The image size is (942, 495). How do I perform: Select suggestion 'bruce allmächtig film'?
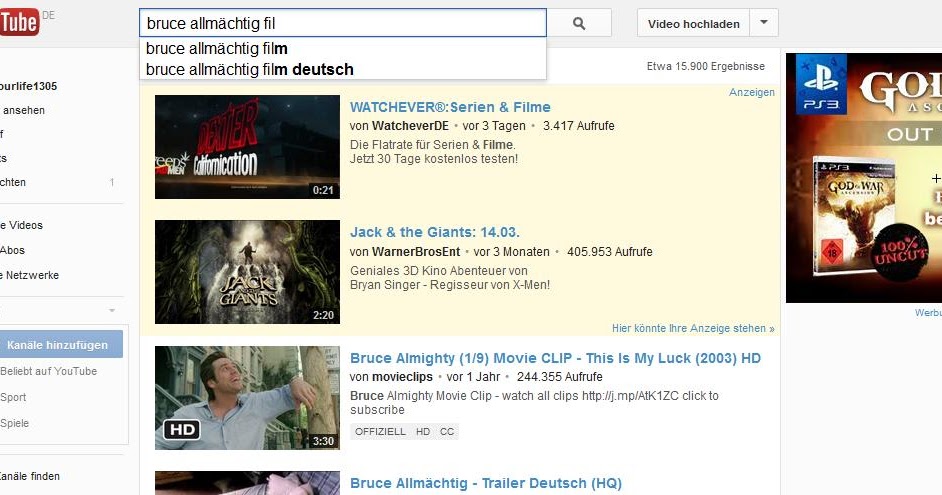[x=342, y=48]
